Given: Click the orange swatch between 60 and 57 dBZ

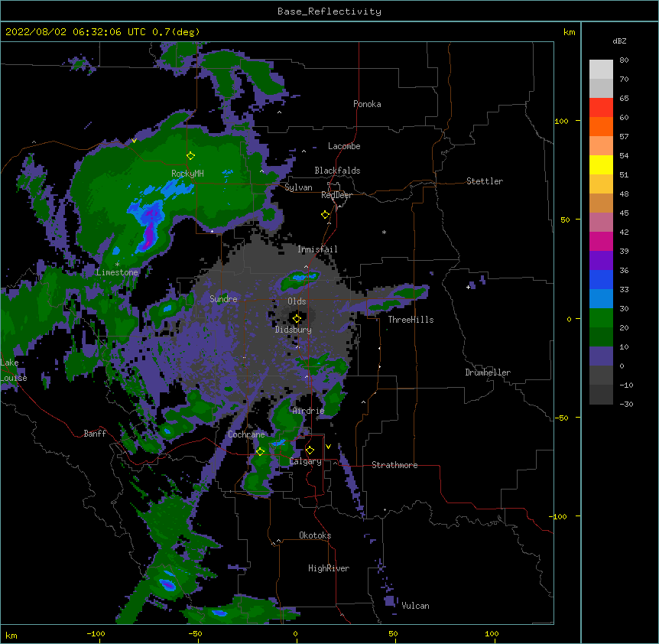Looking at the screenshot, I should coord(601,127).
